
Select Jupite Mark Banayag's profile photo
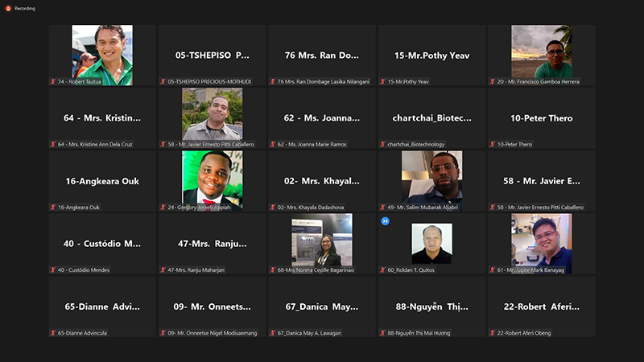pos(541,244)
